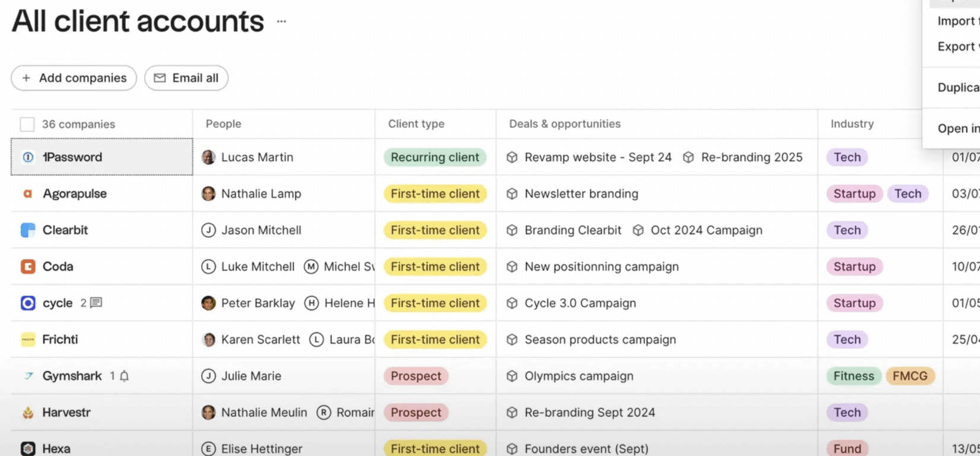The width and height of the screenshot is (980, 456).
Task: Click the Gymshark company logo
Action: pos(28,376)
